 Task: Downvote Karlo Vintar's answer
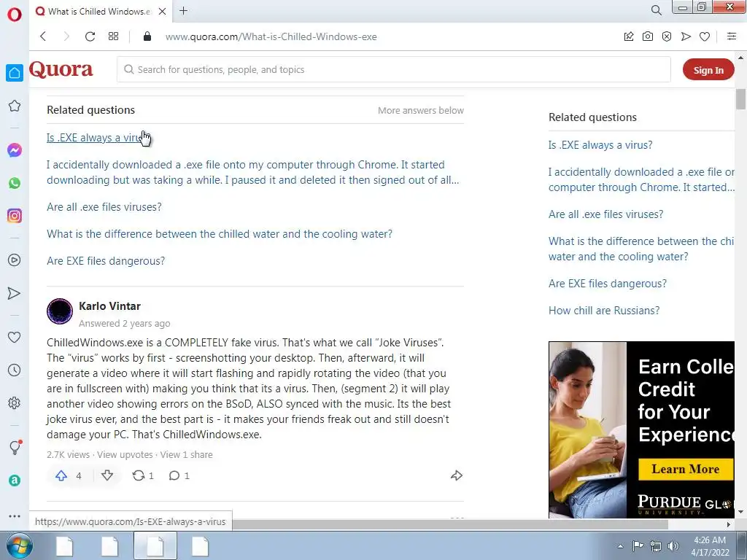(107, 475)
